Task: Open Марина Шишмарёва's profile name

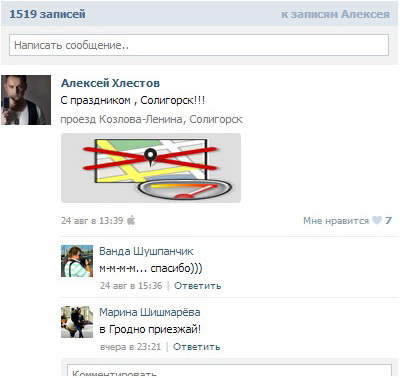Action: [x=150, y=312]
